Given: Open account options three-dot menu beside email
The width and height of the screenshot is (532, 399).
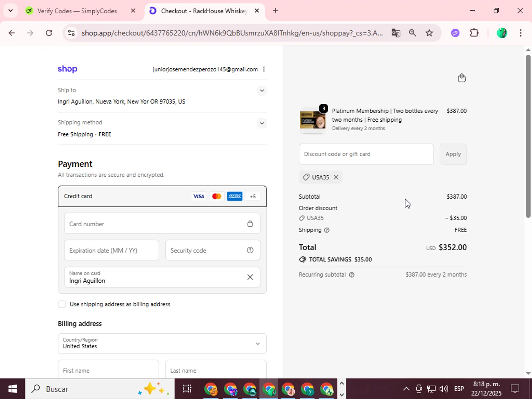Looking at the screenshot, I should click(264, 69).
